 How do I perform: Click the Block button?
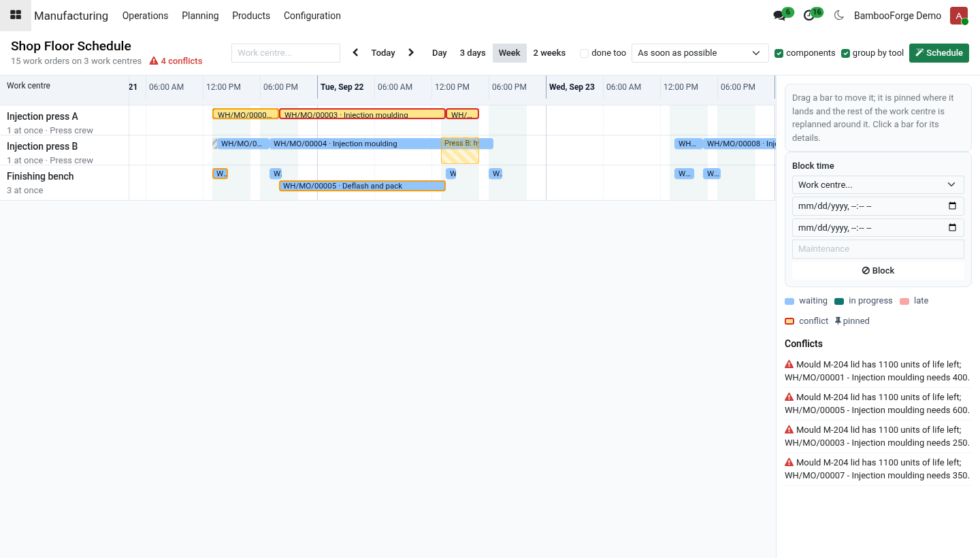coord(878,270)
